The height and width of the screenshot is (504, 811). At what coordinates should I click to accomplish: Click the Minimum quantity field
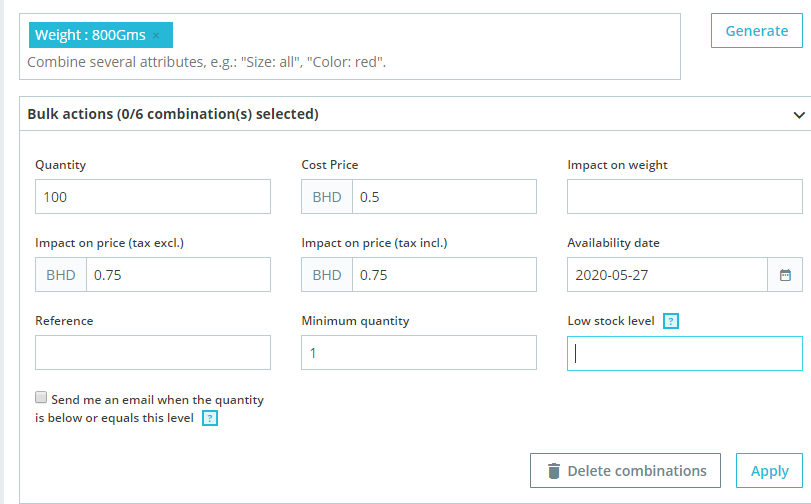click(x=418, y=353)
